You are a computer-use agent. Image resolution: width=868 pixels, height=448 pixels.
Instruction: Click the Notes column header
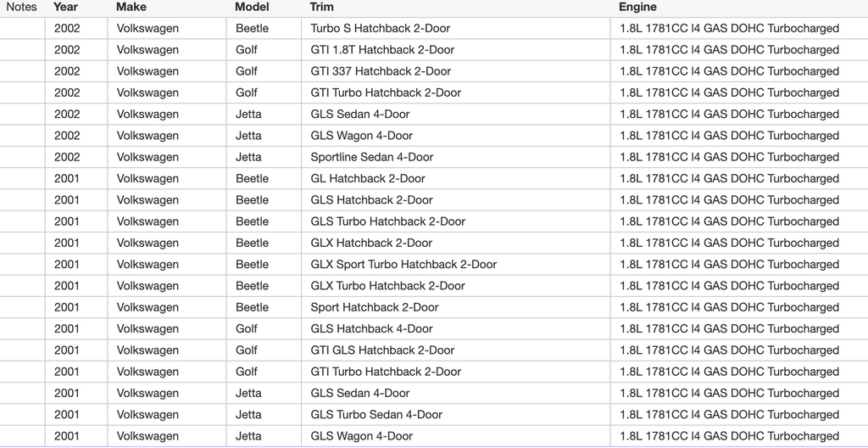21,7
